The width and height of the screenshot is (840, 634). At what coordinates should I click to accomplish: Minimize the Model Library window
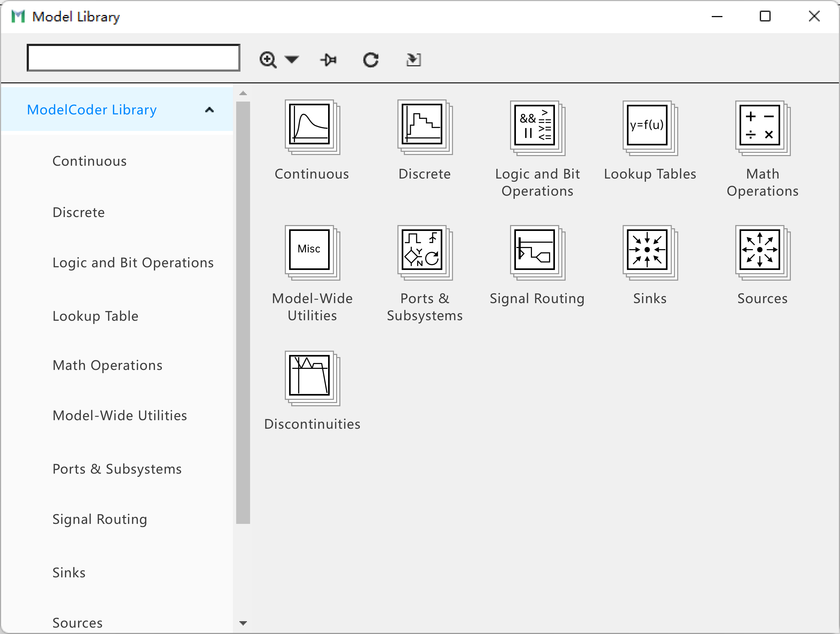pyautogui.click(x=717, y=16)
